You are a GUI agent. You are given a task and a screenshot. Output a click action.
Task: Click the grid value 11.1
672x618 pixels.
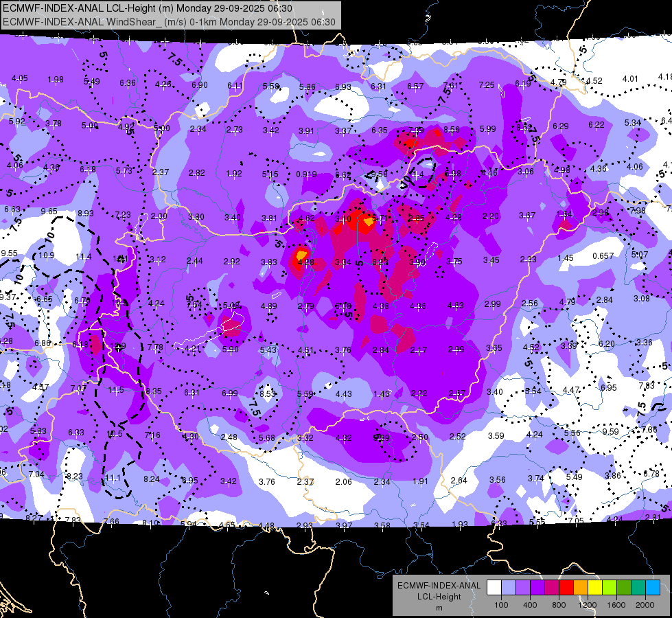pos(113,477)
